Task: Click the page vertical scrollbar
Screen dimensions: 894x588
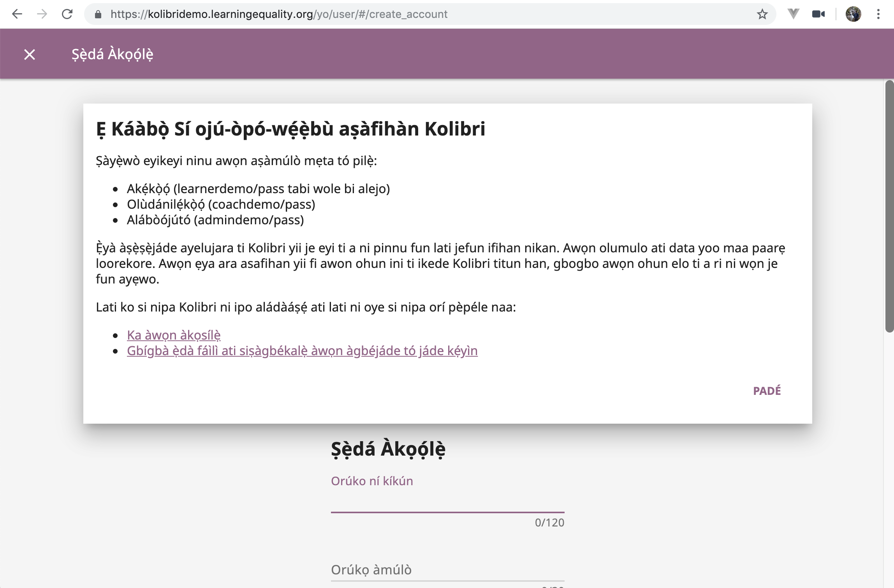Action: [889, 206]
